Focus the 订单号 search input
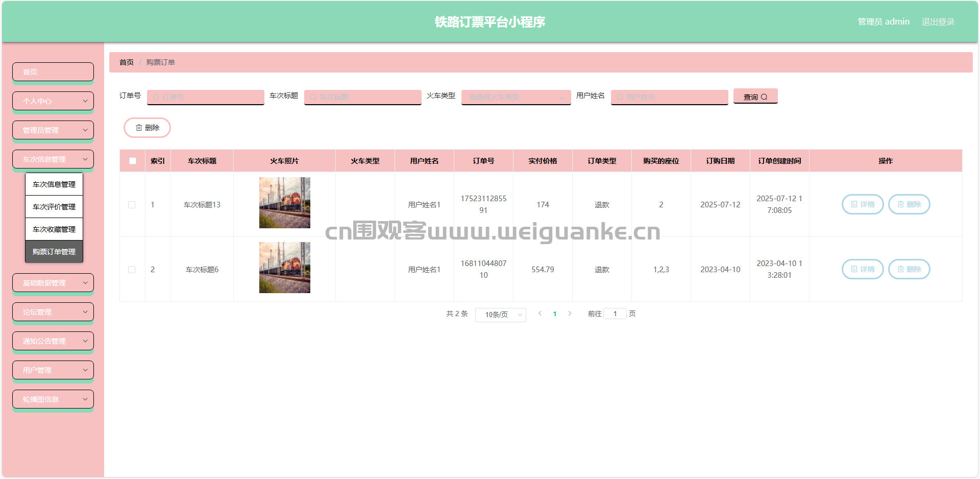Screen dimensions: 980x479 click(206, 97)
